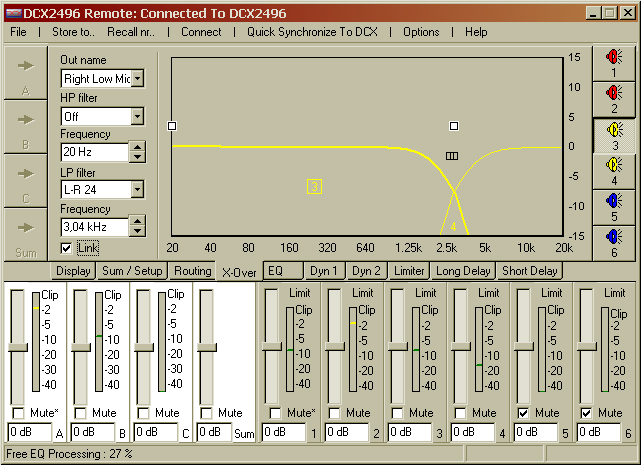
Task: Click the output 3 gain fader
Action: tap(397, 346)
